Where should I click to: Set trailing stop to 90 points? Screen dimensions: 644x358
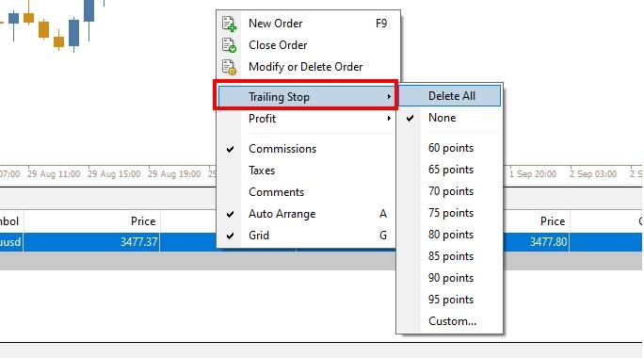point(450,278)
